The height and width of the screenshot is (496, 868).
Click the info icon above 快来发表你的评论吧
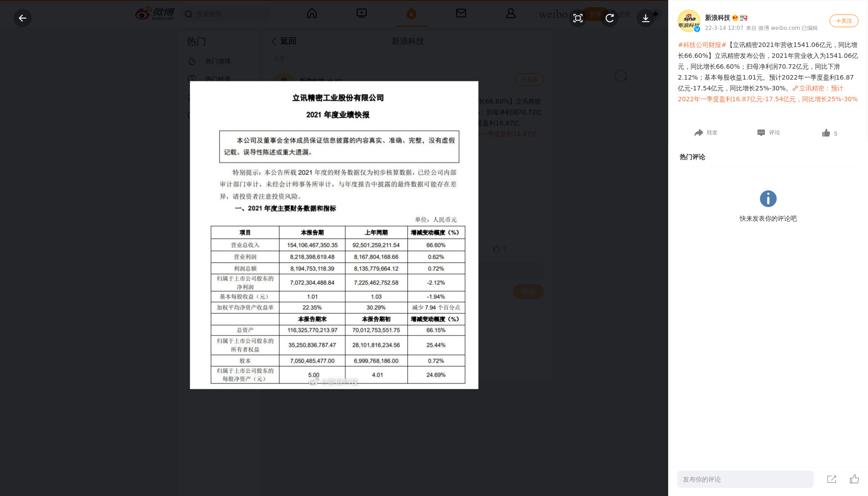coord(768,198)
